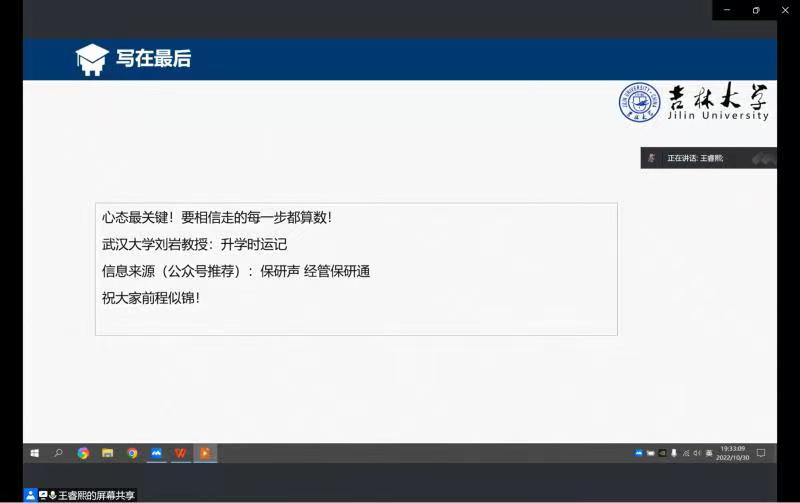Open the taskbar search magnifier
This screenshot has width=800, height=503.
click(x=58, y=453)
